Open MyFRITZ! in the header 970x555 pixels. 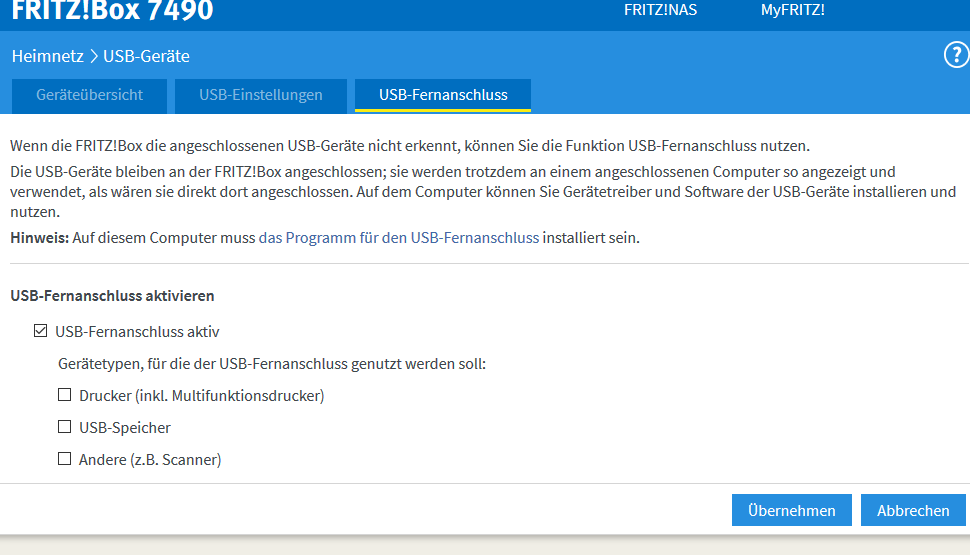pyautogui.click(x=792, y=11)
